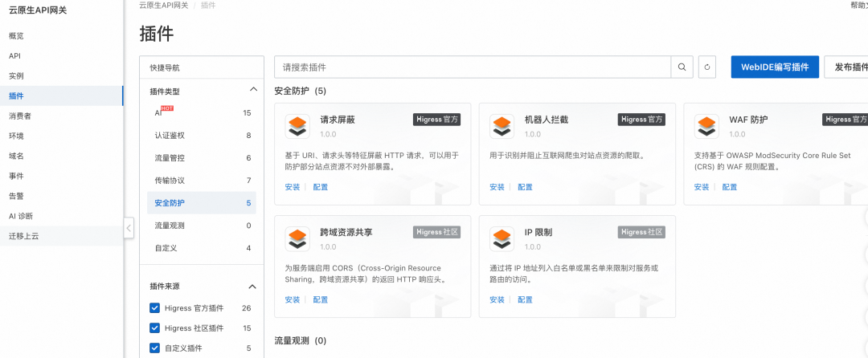Collapse the 插件来源 section chevron

click(x=252, y=287)
